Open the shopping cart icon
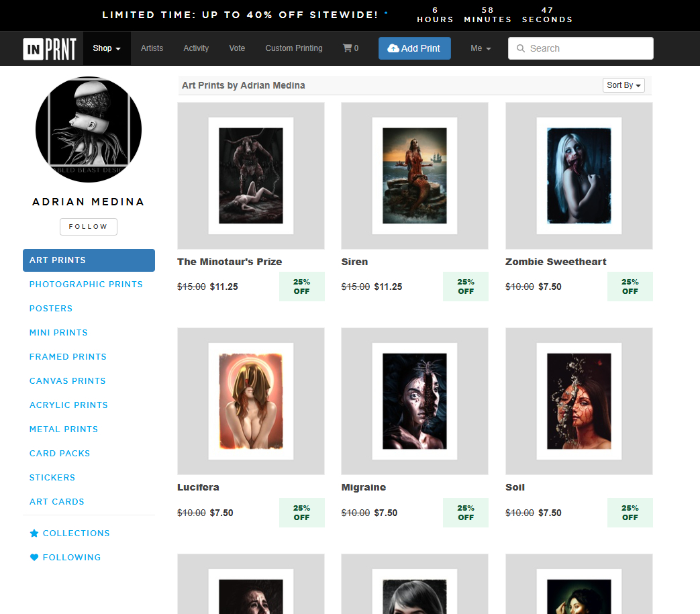The height and width of the screenshot is (614, 700). (347, 48)
